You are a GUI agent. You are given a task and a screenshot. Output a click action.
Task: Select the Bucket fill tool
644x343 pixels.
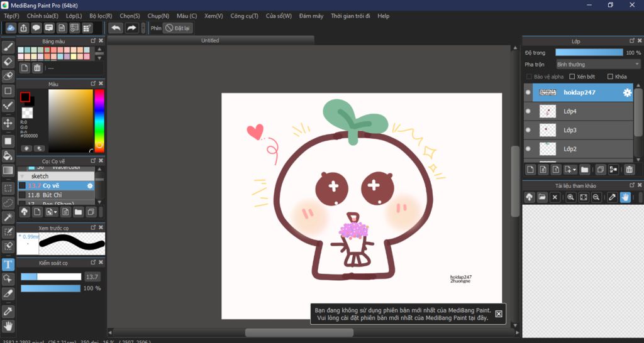point(8,156)
